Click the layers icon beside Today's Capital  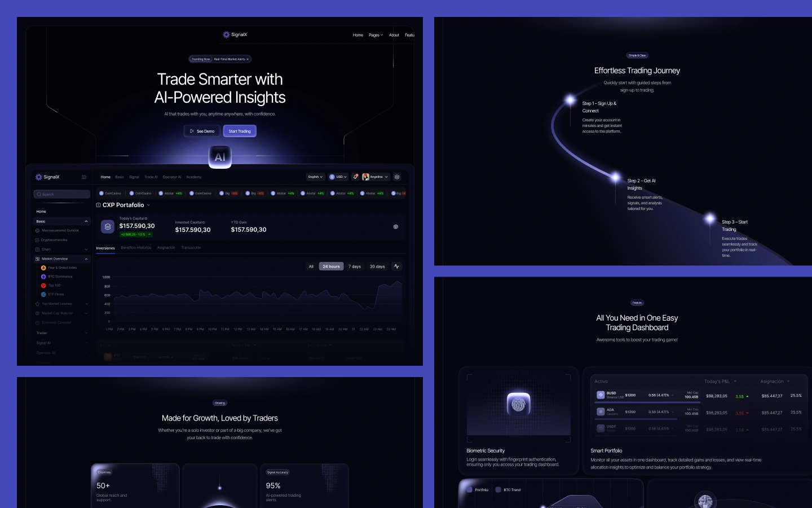(x=108, y=226)
